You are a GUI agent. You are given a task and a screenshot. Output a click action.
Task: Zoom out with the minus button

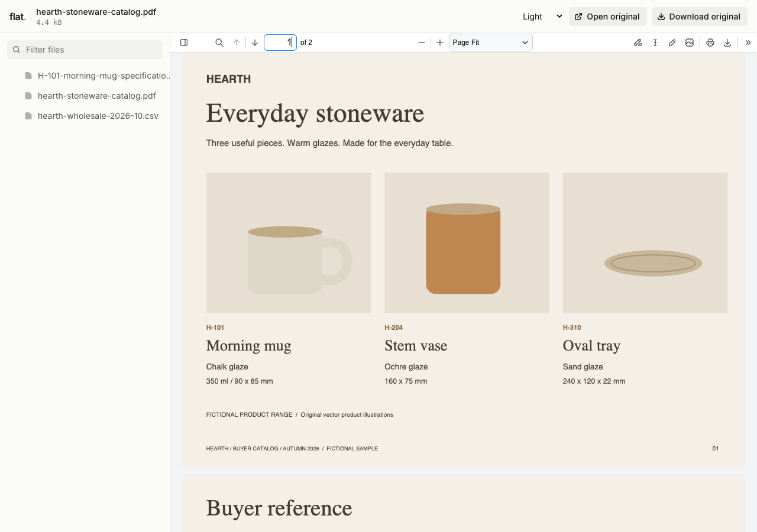(x=422, y=43)
